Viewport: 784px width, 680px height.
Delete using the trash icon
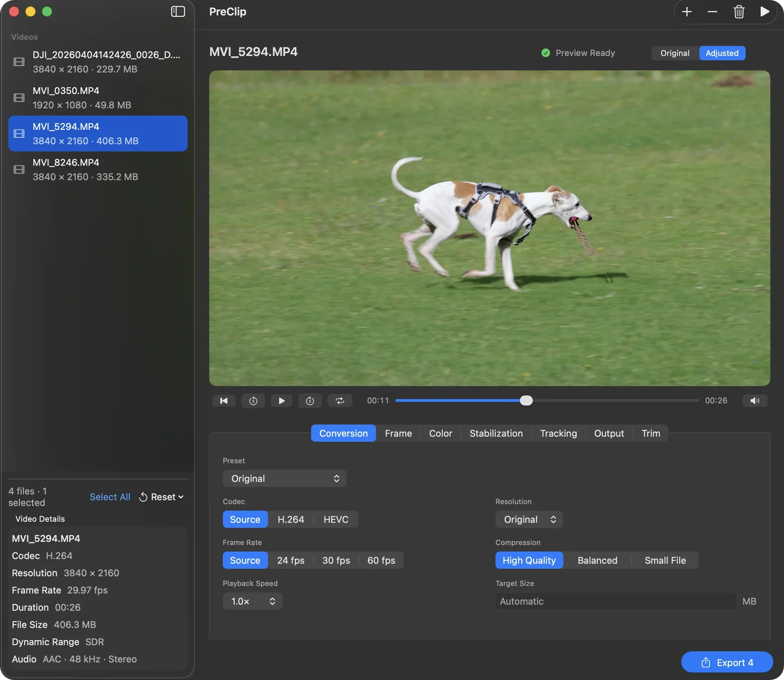739,12
